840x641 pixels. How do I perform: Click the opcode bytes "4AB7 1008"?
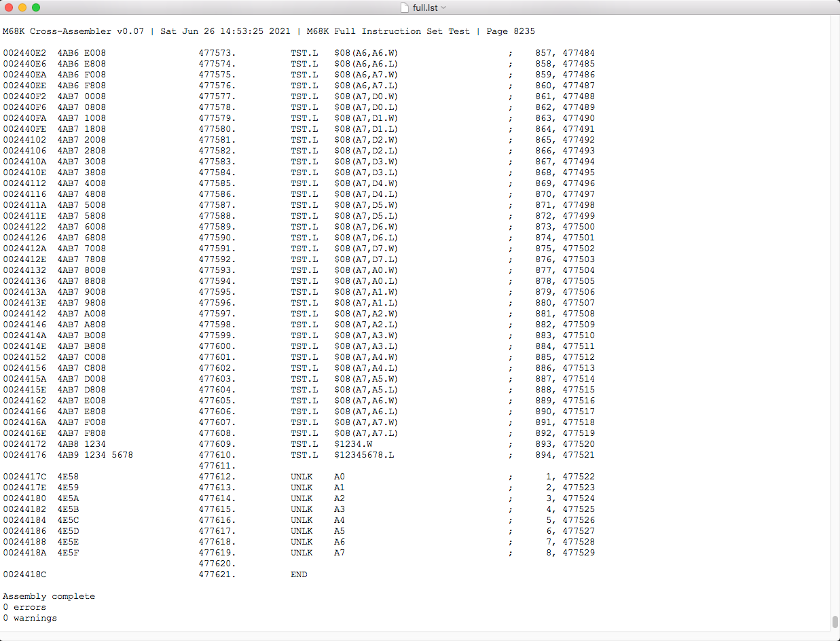point(81,118)
